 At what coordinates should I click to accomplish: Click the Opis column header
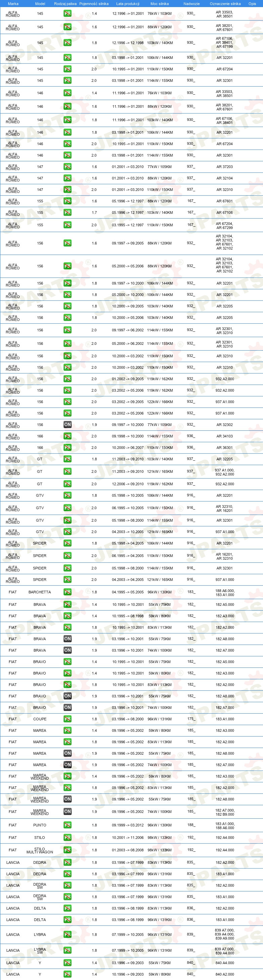(252, 4)
